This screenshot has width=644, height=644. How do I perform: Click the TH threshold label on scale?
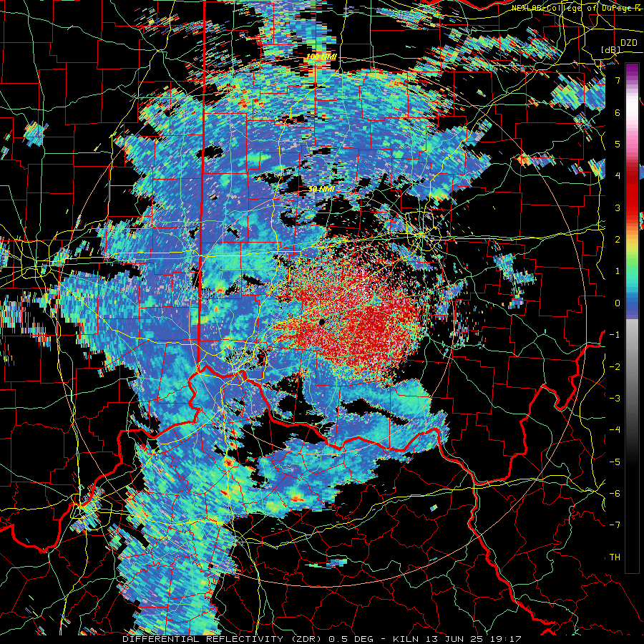(x=615, y=557)
